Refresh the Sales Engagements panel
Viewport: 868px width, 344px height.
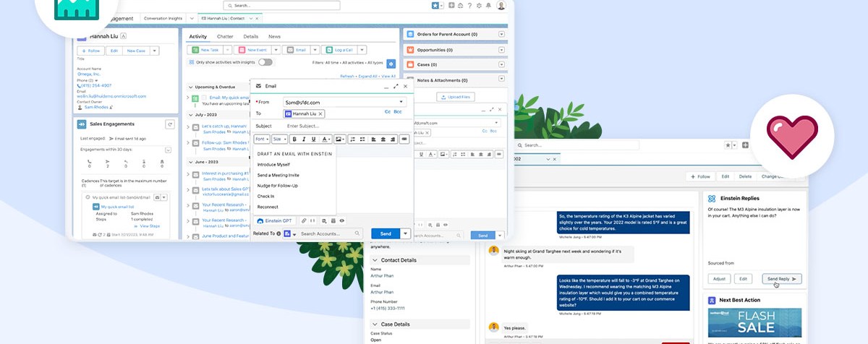170,124
